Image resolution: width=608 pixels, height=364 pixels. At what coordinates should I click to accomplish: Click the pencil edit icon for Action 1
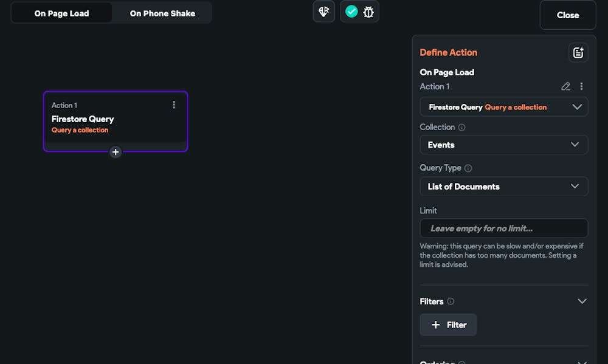click(565, 86)
